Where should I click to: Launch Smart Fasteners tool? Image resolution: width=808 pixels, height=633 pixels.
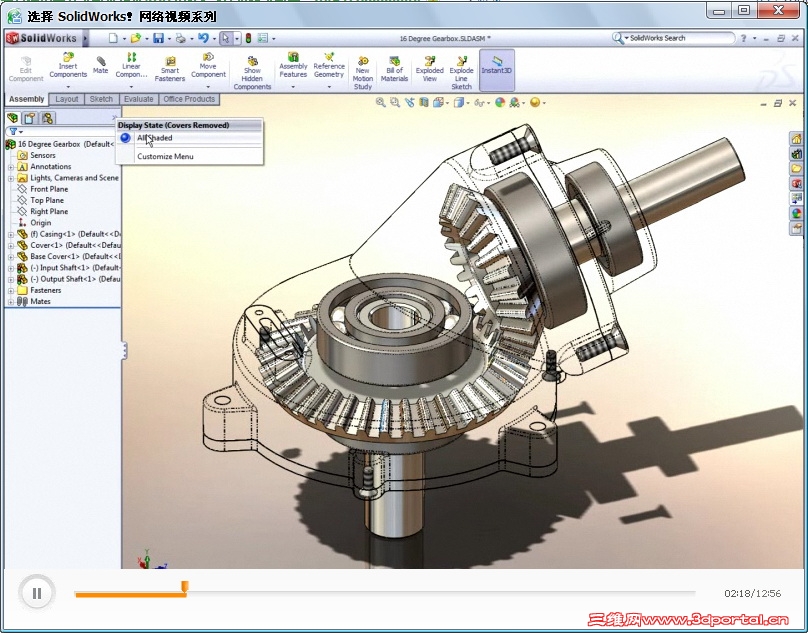[x=170, y=70]
